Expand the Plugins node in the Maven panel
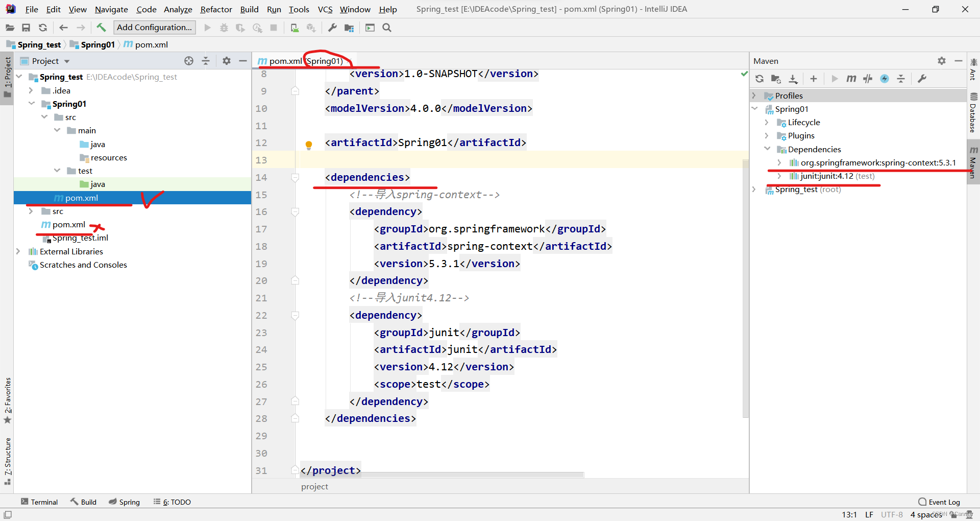The image size is (980, 521). [x=767, y=135]
